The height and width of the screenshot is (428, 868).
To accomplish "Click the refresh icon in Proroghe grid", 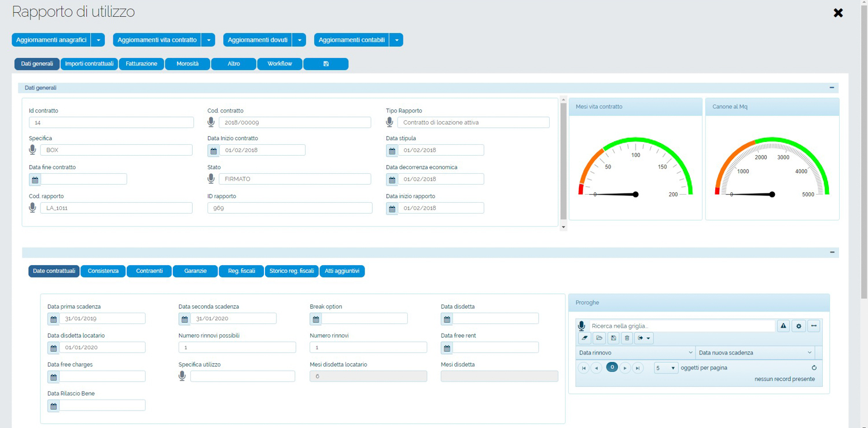I will tap(814, 368).
